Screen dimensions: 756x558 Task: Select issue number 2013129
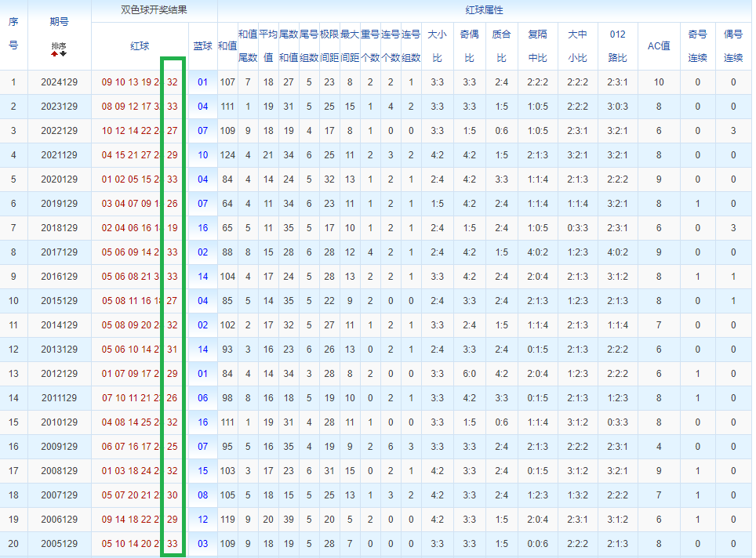60,350
